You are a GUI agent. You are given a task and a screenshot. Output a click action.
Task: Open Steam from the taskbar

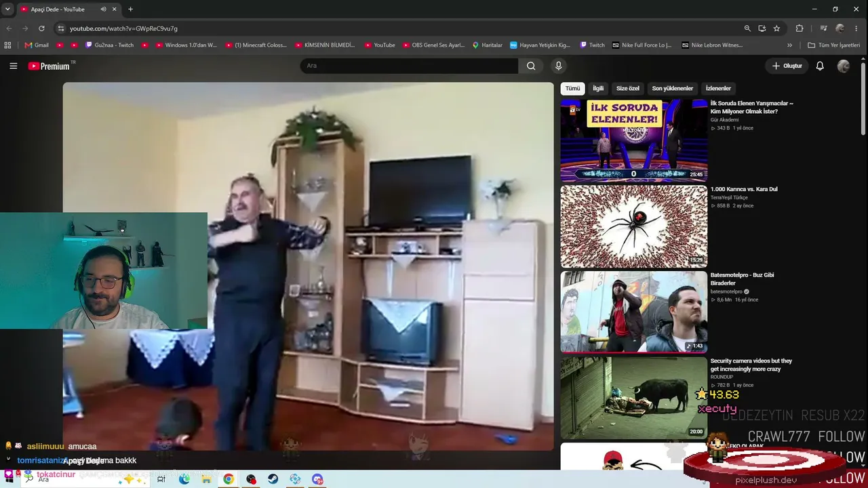[273, 479]
